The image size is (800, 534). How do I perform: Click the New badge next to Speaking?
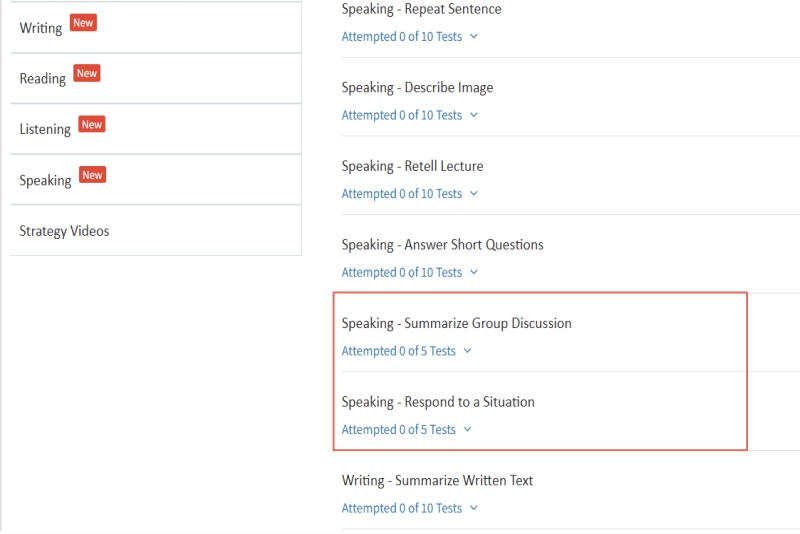(x=92, y=176)
